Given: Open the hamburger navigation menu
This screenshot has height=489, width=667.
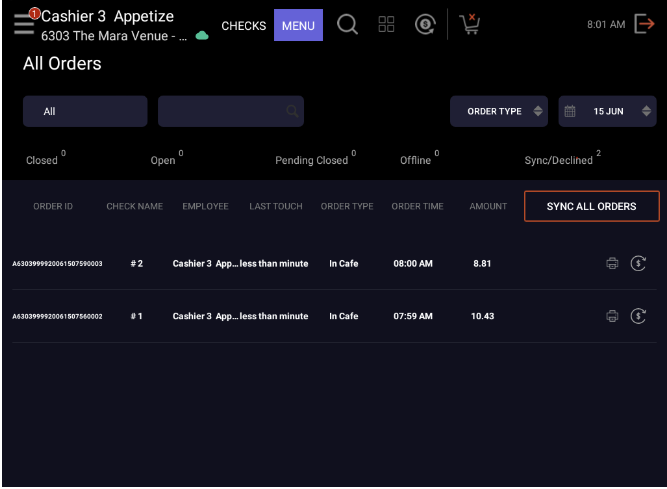Looking at the screenshot, I should (23, 25).
